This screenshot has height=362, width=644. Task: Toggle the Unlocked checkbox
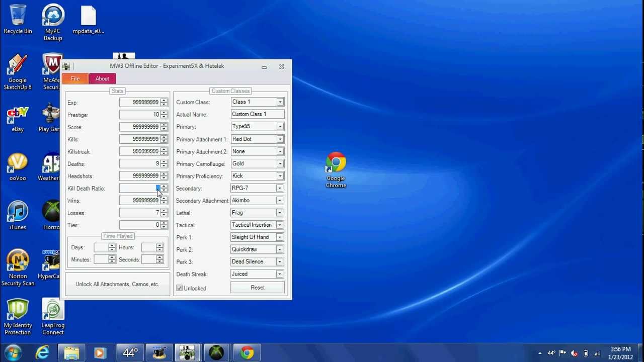click(180, 288)
